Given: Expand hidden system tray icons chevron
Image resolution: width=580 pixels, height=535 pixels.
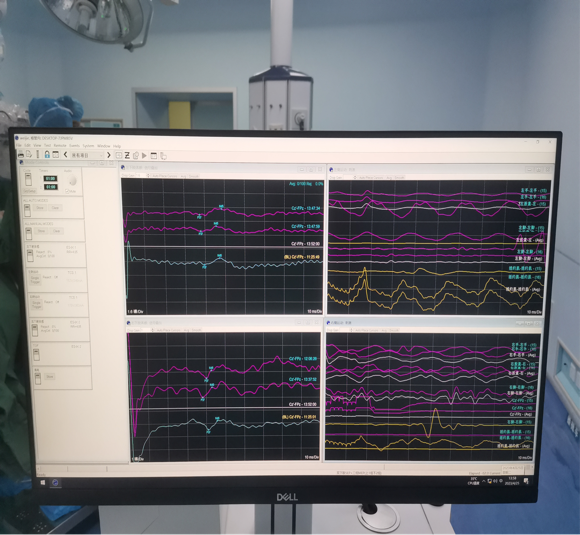Looking at the screenshot, I should 483,481.
